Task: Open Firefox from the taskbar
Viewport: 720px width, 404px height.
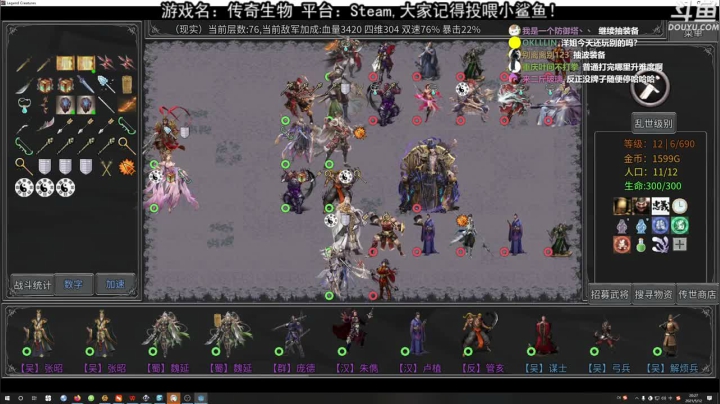Action: click(x=77, y=398)
